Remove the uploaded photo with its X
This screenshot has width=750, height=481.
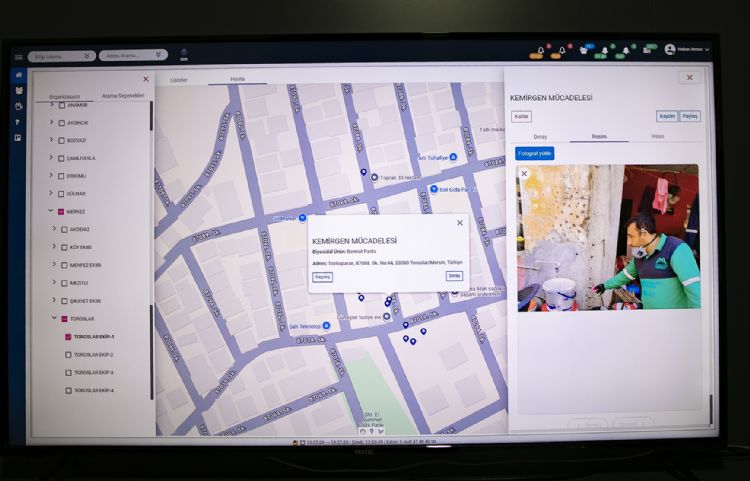(x=524, y=174)
